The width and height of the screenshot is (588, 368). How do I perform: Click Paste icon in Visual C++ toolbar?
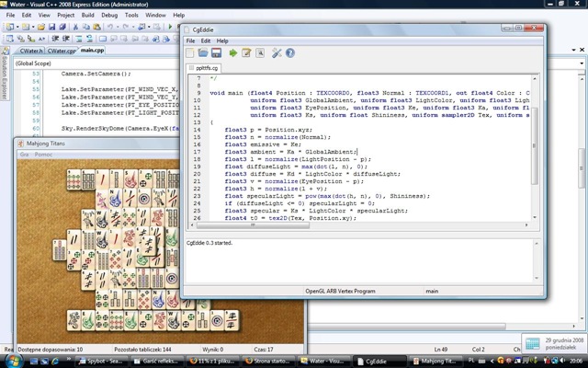click(96, 27)
